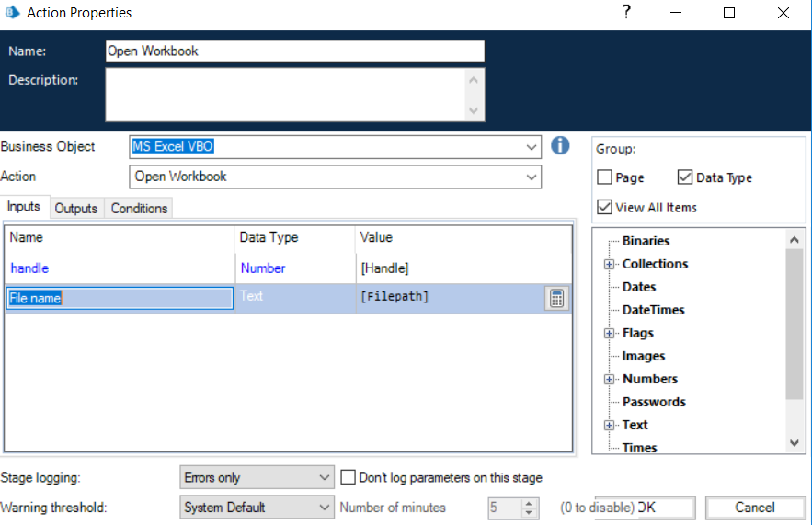Click the Number data type cell
The height and width of the screenshot is (525, 812).
(x=295, y=268)
